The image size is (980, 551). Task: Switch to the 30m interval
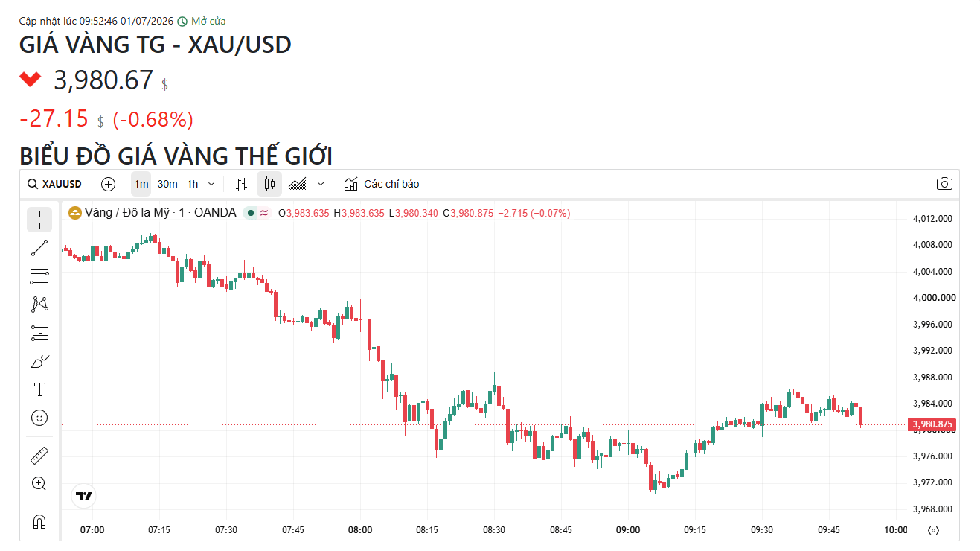167,184
